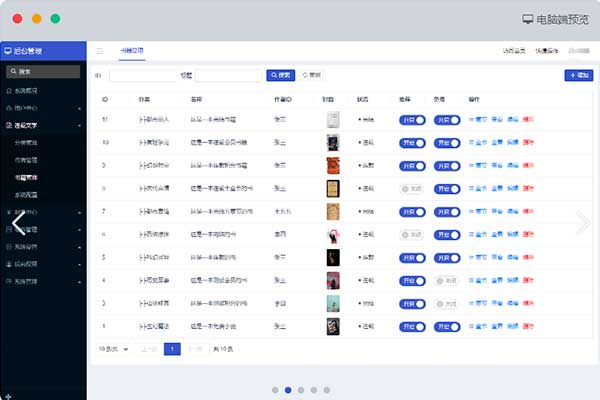This screenshot has width=600, height=400.
Task: Expand 系统管理 using its sidebar arrow
Action: click(x=79, y=282)
